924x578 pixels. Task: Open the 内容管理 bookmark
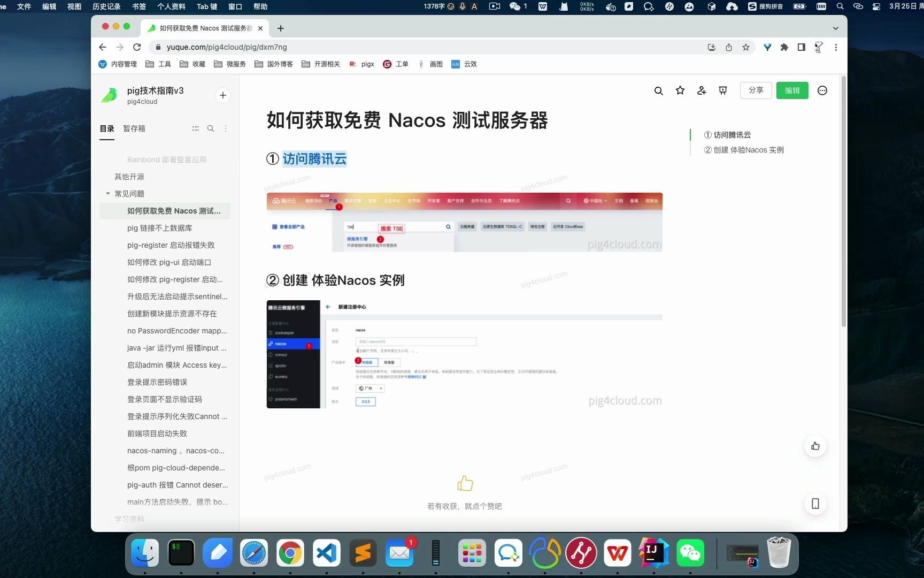118,64
